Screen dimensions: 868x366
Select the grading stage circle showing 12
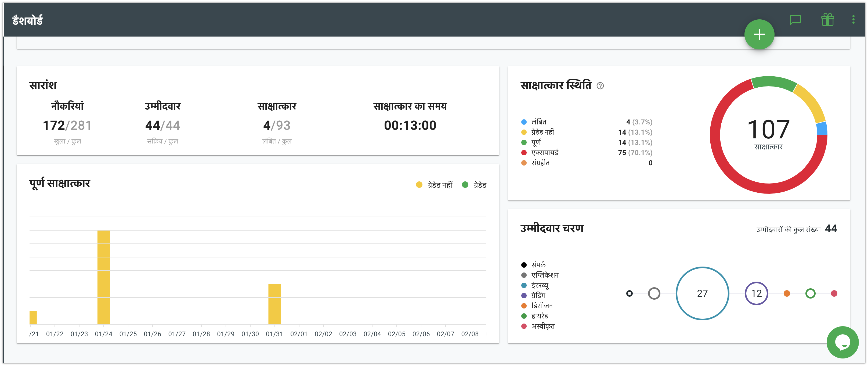[x=756, y=293]
